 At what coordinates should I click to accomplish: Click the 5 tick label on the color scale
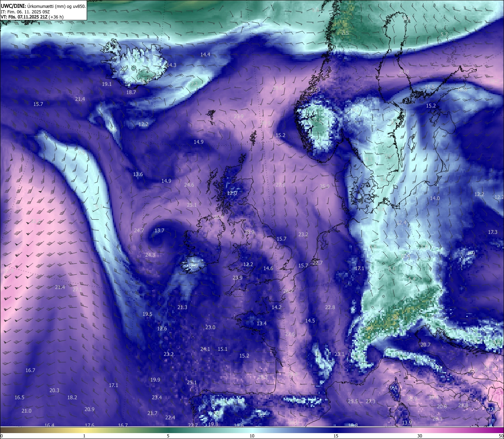pyautogui.click(x=168, y=436)
